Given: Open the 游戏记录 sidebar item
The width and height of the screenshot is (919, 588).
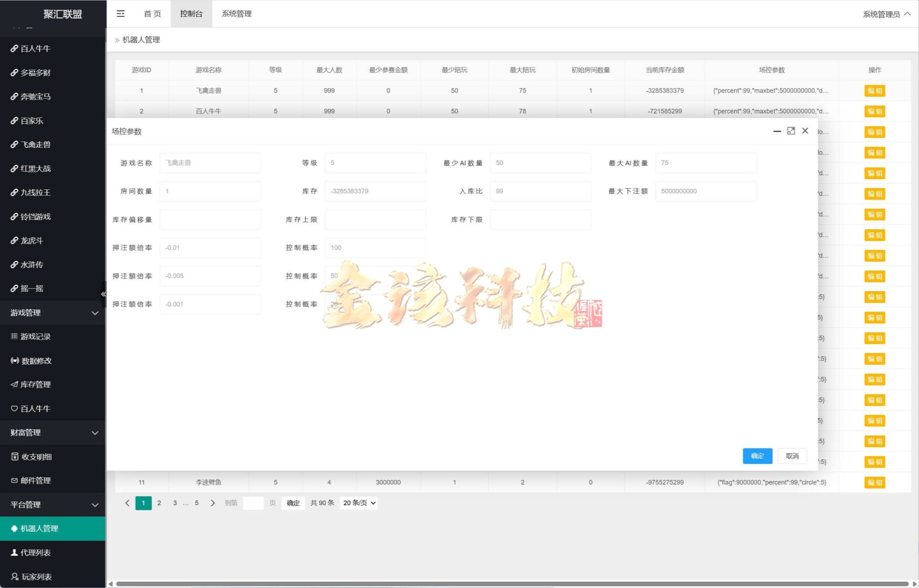Looking at the screenshot, I should (35, 336).
